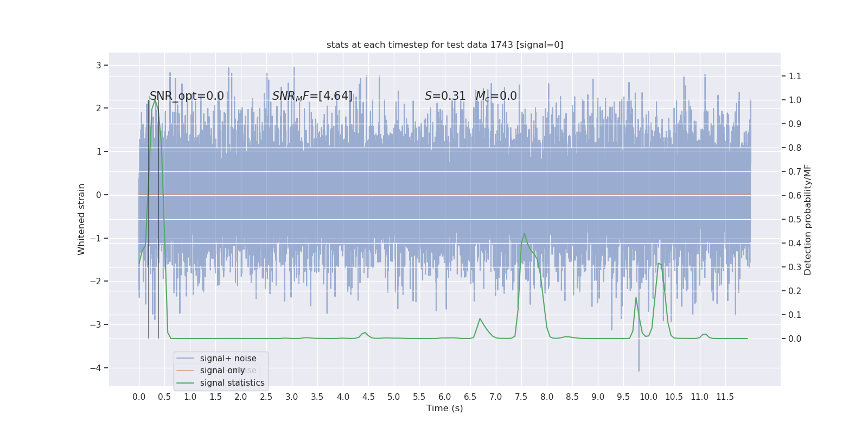The width and height of the screenshot is (868, 434).
Task: Click the plot title mentioning test data 1743
Action: pyautogui.click(x=445, y=44)
